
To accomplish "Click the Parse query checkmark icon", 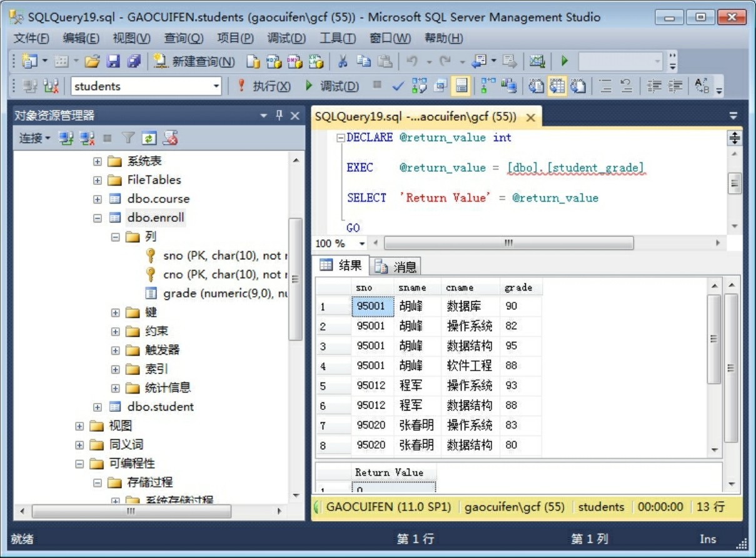I will [398, 86].
